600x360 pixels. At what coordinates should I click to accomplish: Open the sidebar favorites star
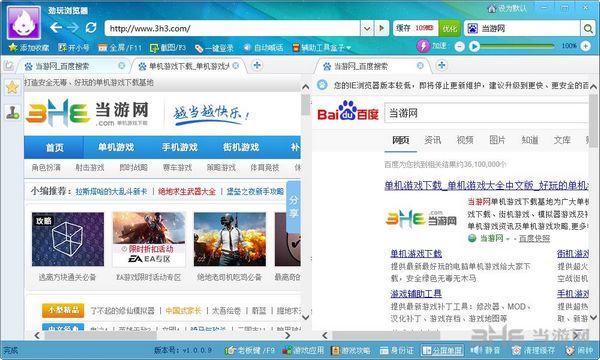(12, 88)
